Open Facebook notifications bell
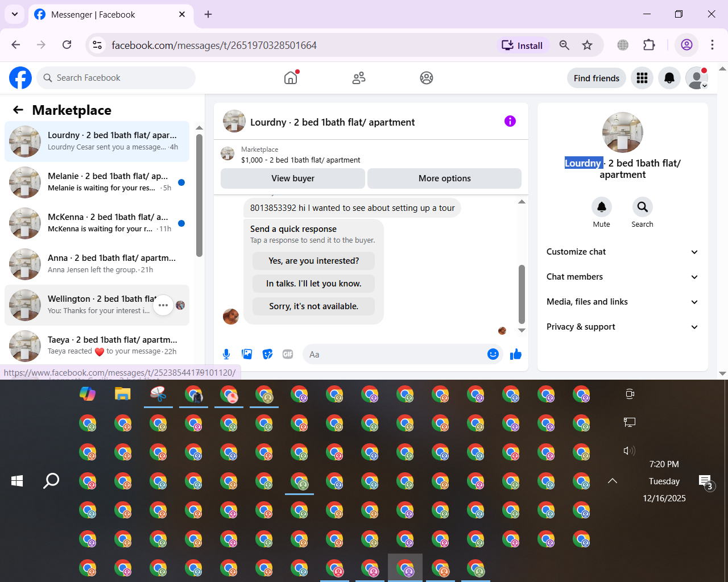This screenshot has height=582, width=728. [x=669, y=78]
